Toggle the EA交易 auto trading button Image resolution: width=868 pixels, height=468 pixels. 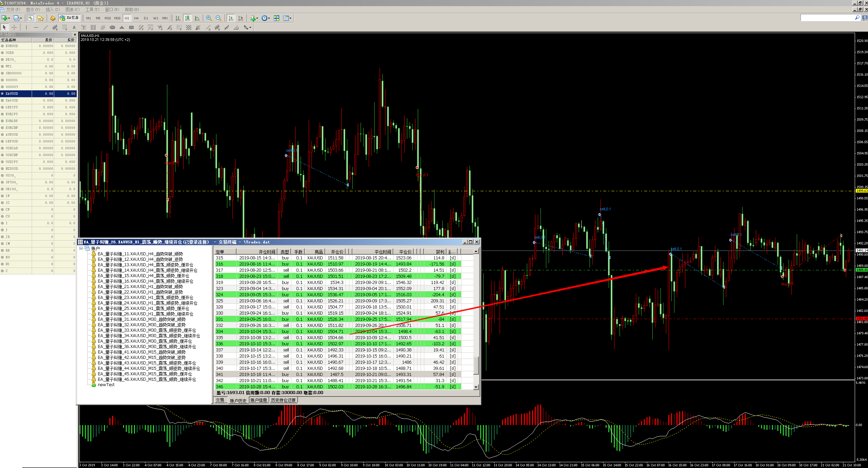[69, 18]
